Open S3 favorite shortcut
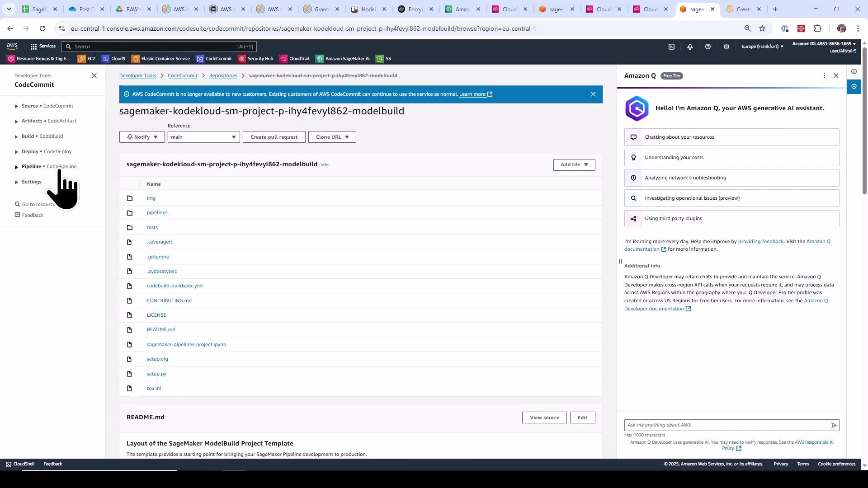The width and height of the screenshot is (868, 488). pos(383,59)
